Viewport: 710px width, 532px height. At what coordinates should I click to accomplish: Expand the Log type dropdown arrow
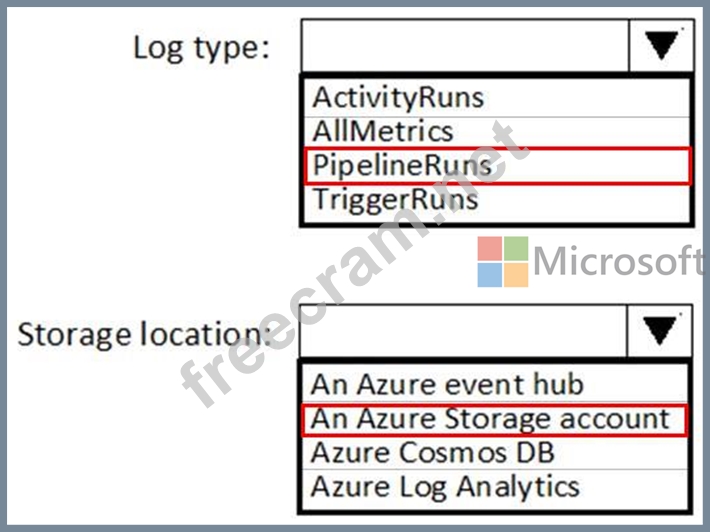pyautogui.click(x=661, y=45)
